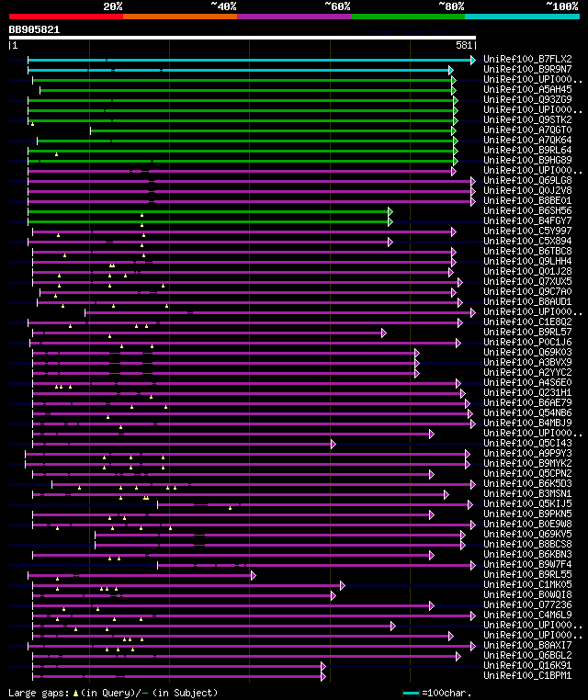
Task: Click hit name UniRef100_A9P9Y3
Action: pos(527,453)
